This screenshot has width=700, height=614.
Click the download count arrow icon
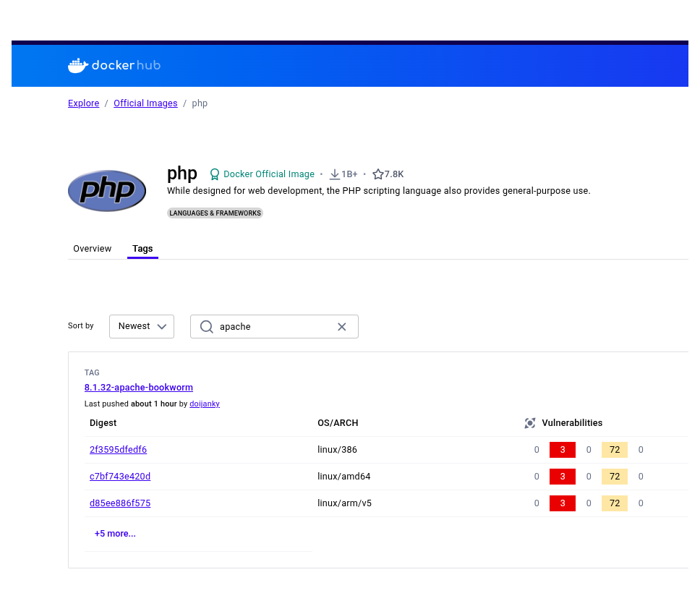(x=334, y=174)
